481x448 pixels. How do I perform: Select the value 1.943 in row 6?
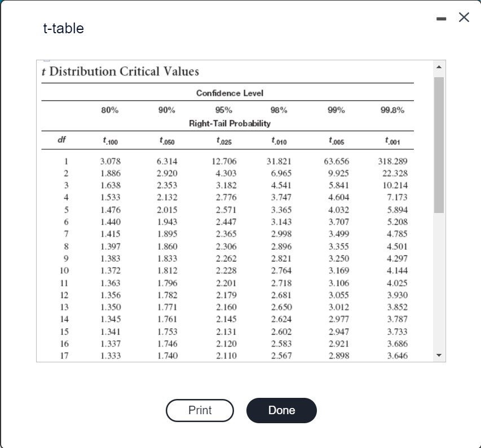(x=167, y=221)
